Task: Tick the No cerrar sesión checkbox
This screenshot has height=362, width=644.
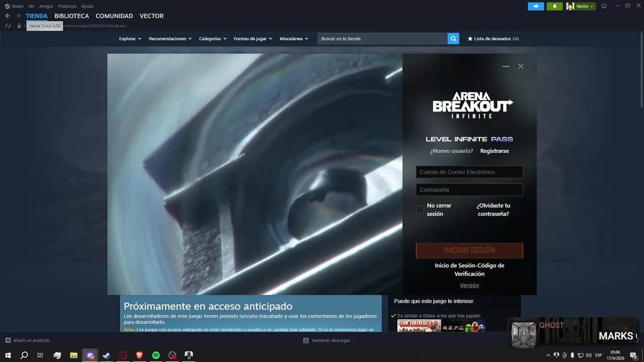Action: (x=420, y=210)
